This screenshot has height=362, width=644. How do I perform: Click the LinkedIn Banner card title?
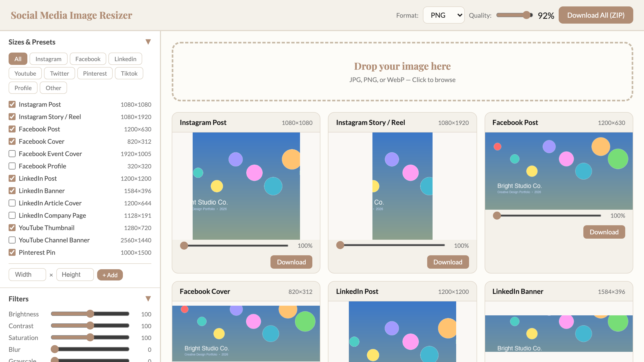(x=518, y=291)
